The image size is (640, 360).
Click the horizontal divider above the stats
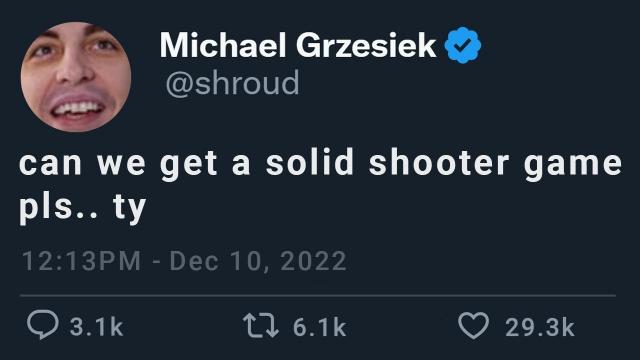[x=318, y=295]
